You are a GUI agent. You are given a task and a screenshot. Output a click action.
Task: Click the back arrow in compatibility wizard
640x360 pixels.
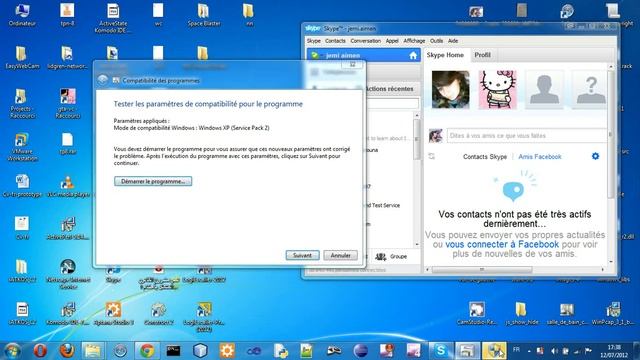click(102, 80)
